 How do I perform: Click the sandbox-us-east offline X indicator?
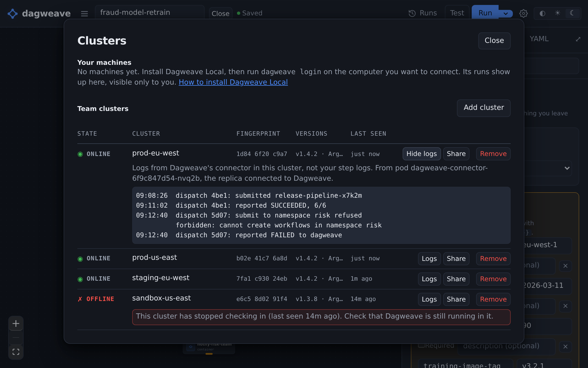[80, 299]
